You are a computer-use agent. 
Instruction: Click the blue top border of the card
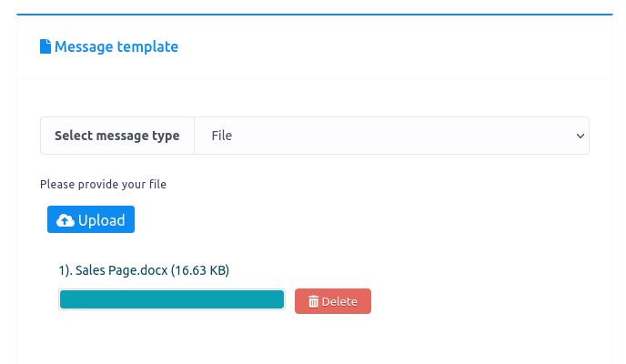click(314, 15)
